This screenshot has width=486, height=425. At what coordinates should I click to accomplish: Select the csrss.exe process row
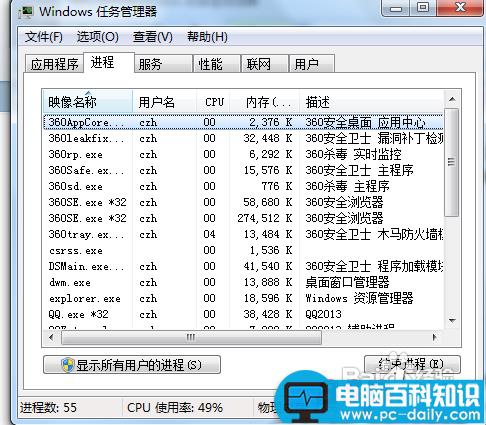[243, 250]
